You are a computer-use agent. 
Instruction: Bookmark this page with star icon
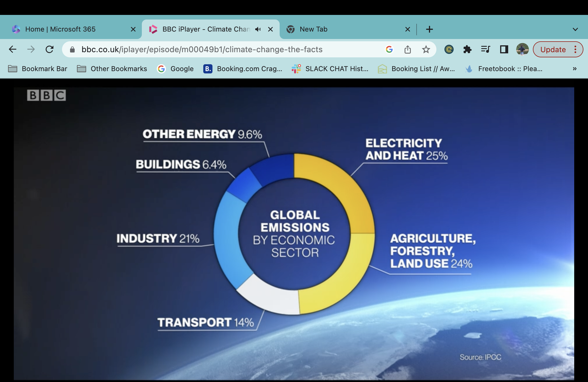[426, 49]
